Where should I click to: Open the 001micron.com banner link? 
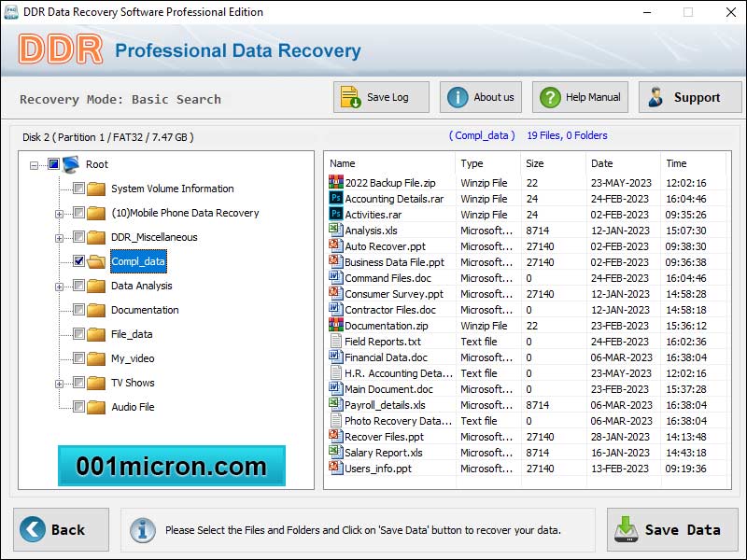point(171,467)
